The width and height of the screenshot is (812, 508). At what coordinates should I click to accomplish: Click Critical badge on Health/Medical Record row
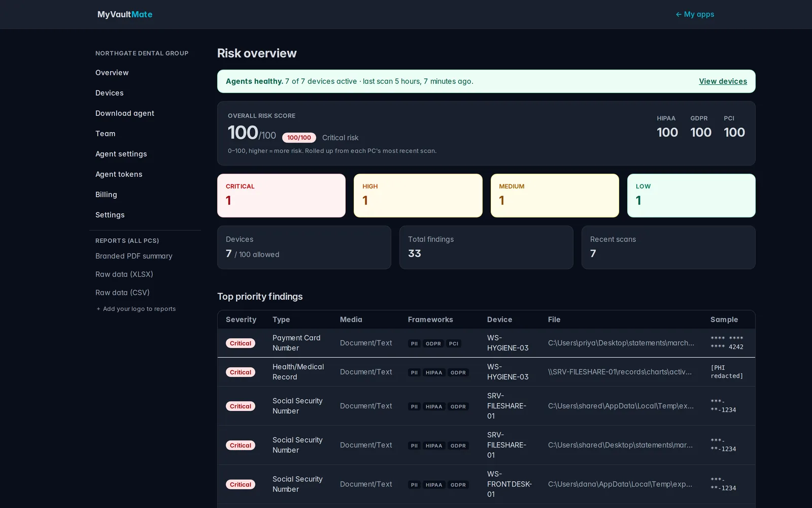pos(241,372)
